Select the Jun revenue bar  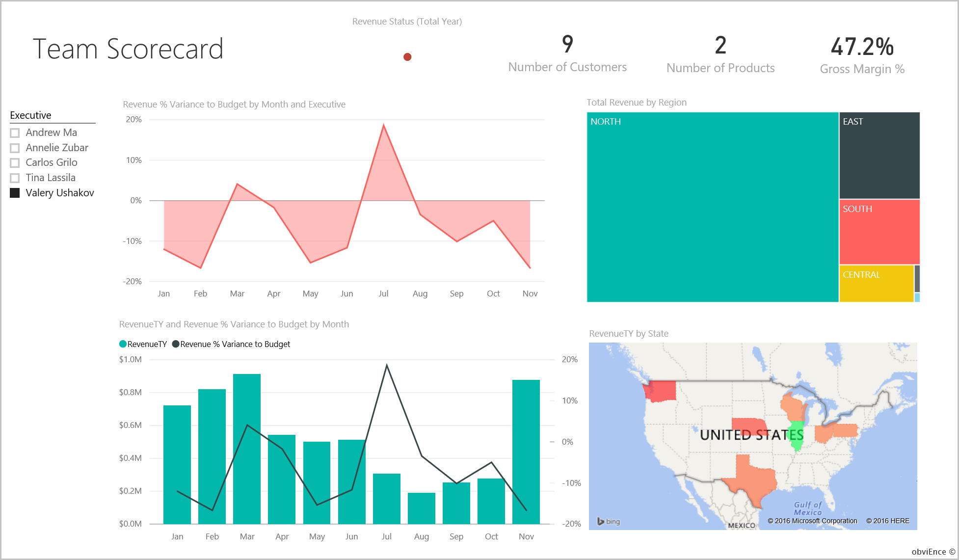tap(352, 481)
